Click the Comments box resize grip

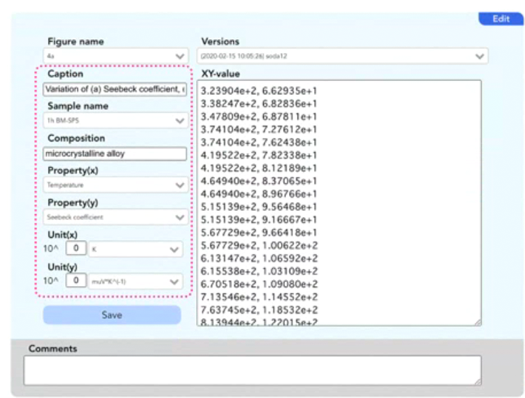478,381
